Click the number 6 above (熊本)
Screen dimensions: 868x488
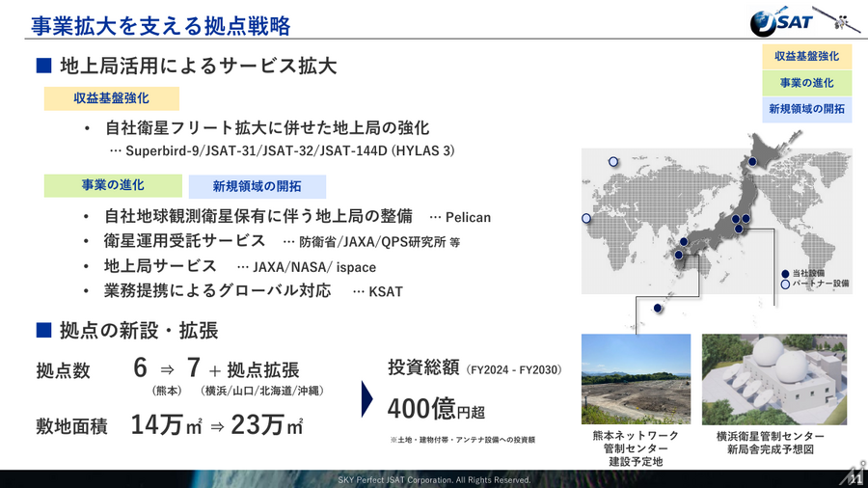point(140,368)
